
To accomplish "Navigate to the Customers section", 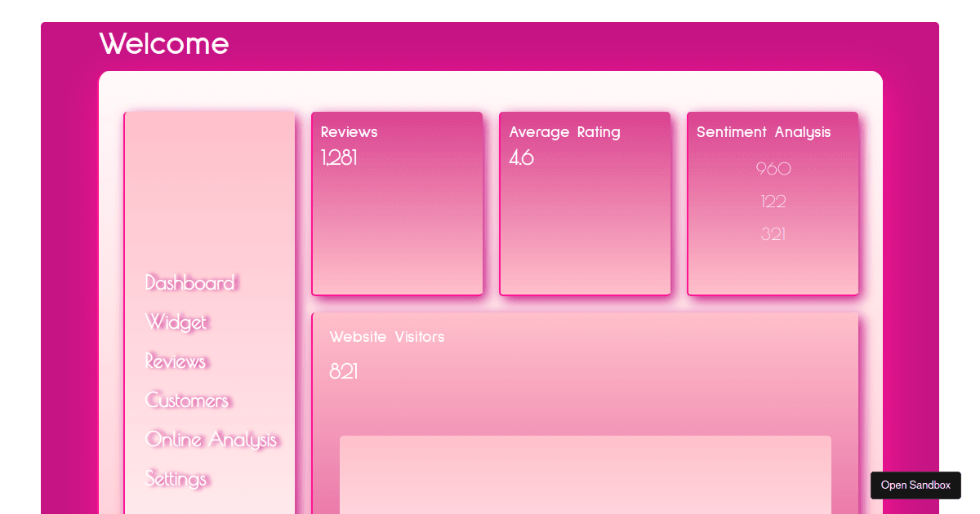I will [186, 400].
